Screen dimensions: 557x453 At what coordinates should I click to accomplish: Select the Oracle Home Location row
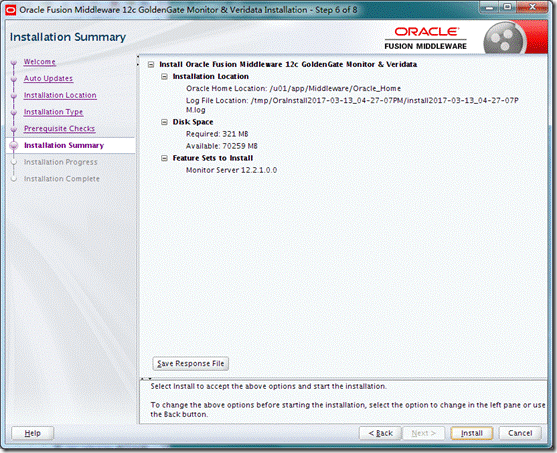[x=293, y=88]
